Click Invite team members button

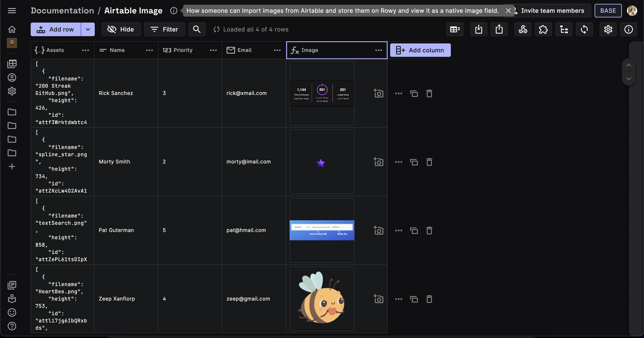(x=552, y=10)
